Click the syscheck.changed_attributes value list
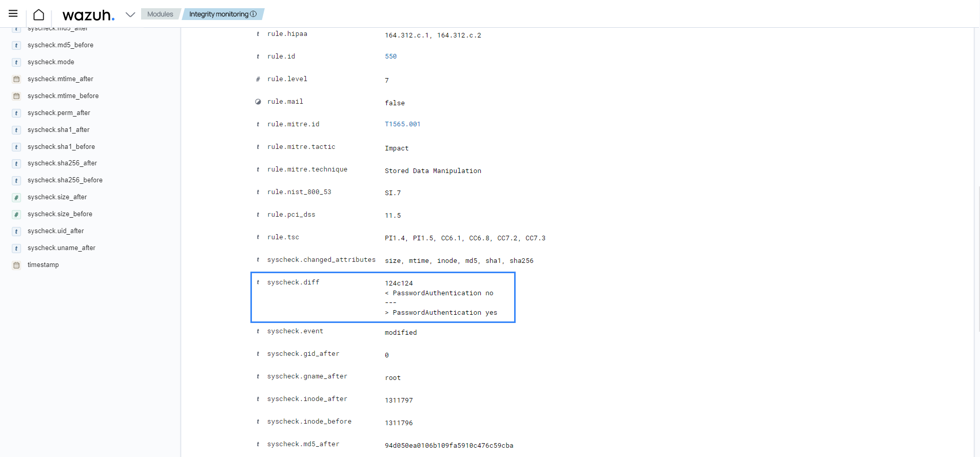This screenshot has width=980, height=457. click(x=459, y=261)
